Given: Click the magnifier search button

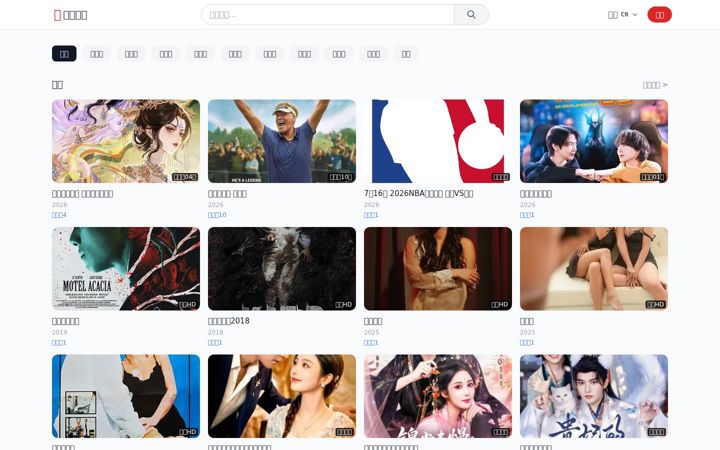Looking at the screenshot, I should pos(471,15).
